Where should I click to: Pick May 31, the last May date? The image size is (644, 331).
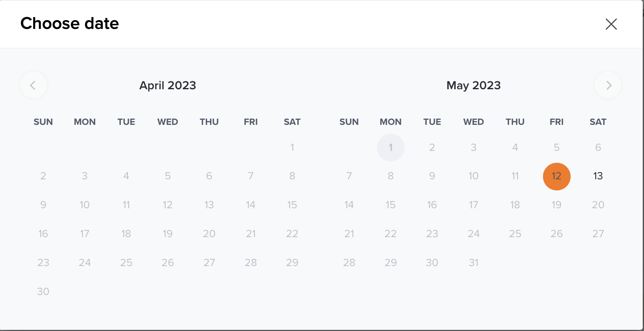pyautogui.click(x=473, y=262)
